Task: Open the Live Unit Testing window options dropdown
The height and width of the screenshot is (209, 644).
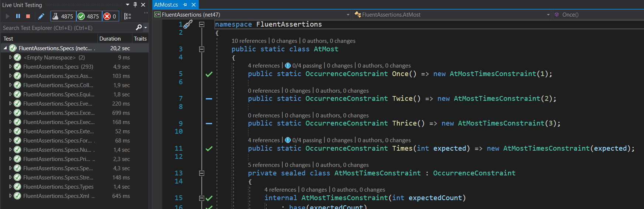Action: coord(128,5)
